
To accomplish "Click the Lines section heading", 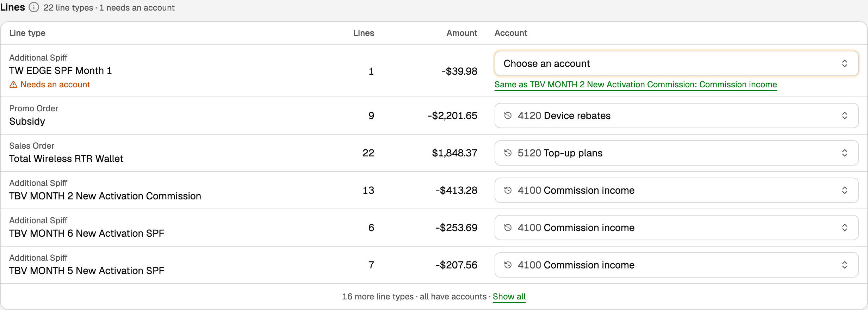I will [12, 7].
